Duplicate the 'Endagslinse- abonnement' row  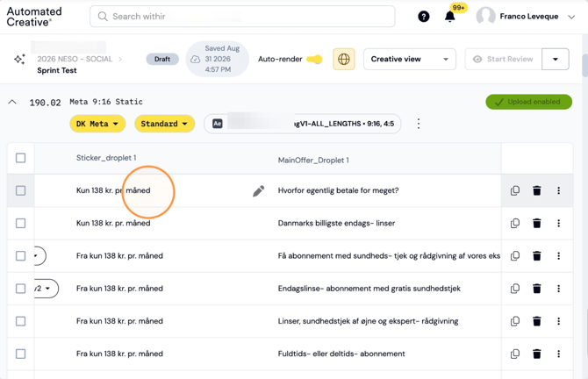(x=515, y=289)
